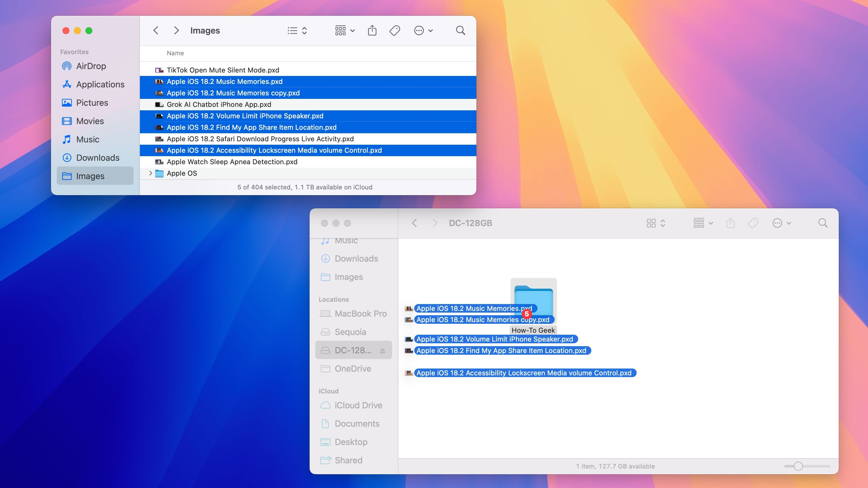Click the List view icon in Images toolbar
868x488 pixels.
pos(292,30)
